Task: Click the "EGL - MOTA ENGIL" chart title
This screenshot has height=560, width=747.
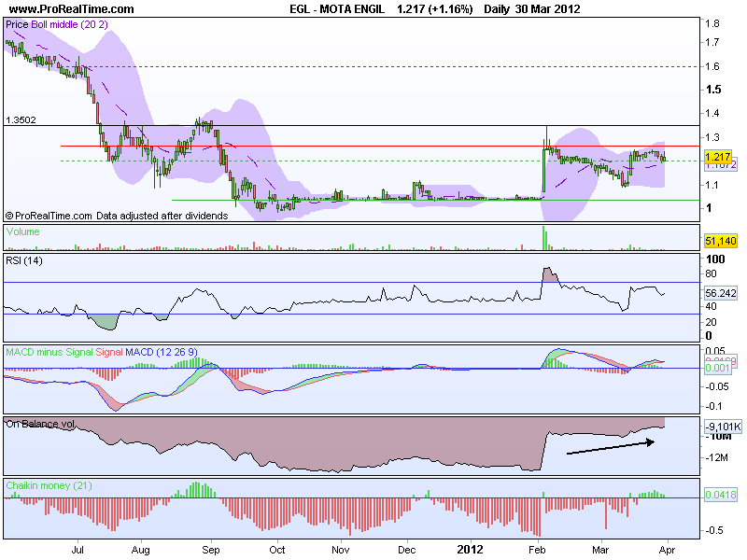Action: (337, 9)
